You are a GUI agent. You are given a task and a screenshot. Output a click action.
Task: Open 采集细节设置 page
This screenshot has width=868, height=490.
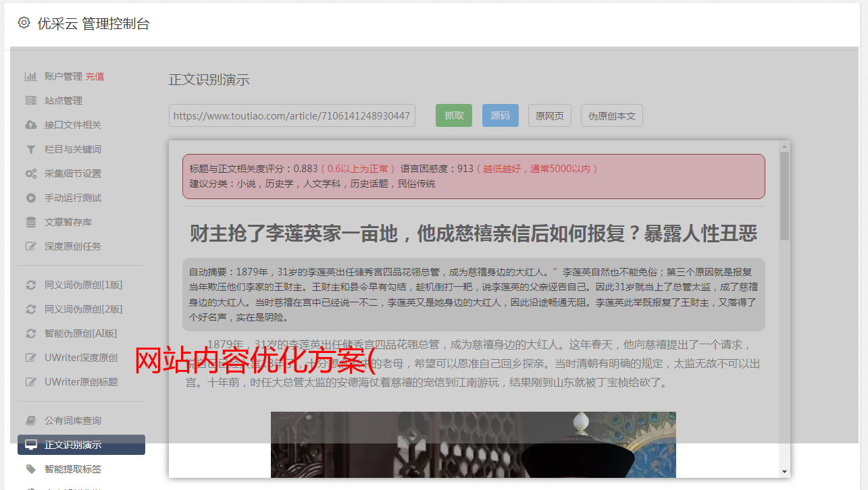click(73, 173)
